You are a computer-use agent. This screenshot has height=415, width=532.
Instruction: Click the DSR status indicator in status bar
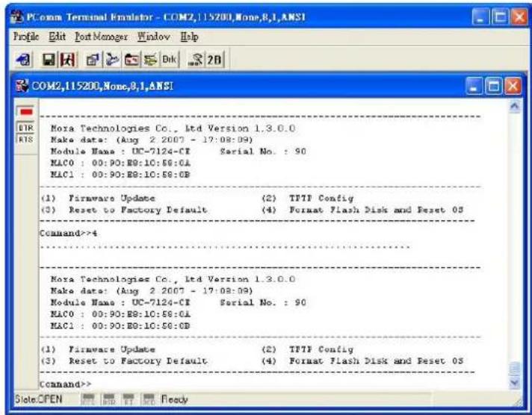pos(109,399)
